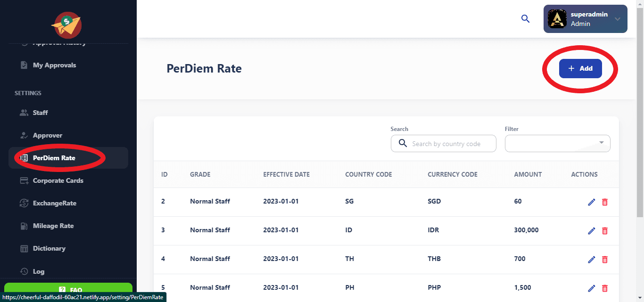
Task: Edit the THB rate row
Action: [592, 260]
